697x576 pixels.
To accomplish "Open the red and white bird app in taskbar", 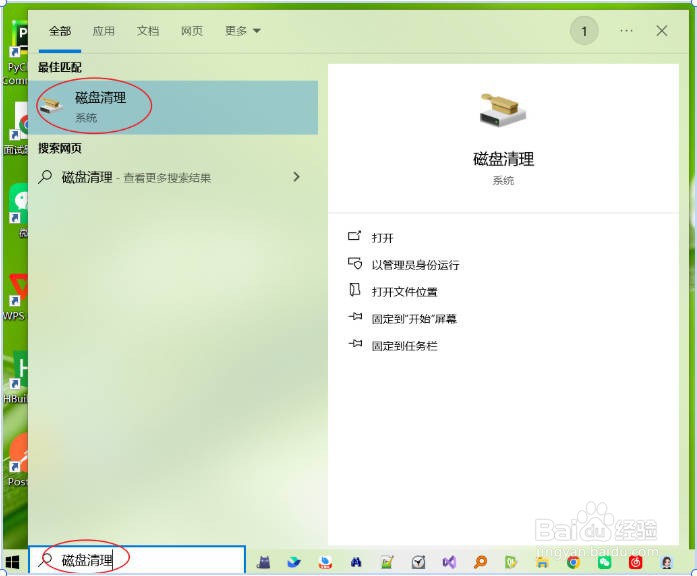I will 325,563.
